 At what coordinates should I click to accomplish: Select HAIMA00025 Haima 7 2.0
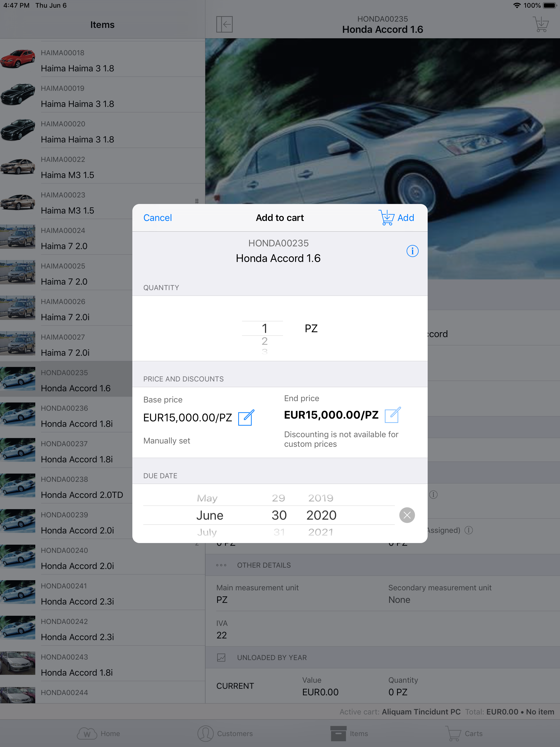[66, 272]
